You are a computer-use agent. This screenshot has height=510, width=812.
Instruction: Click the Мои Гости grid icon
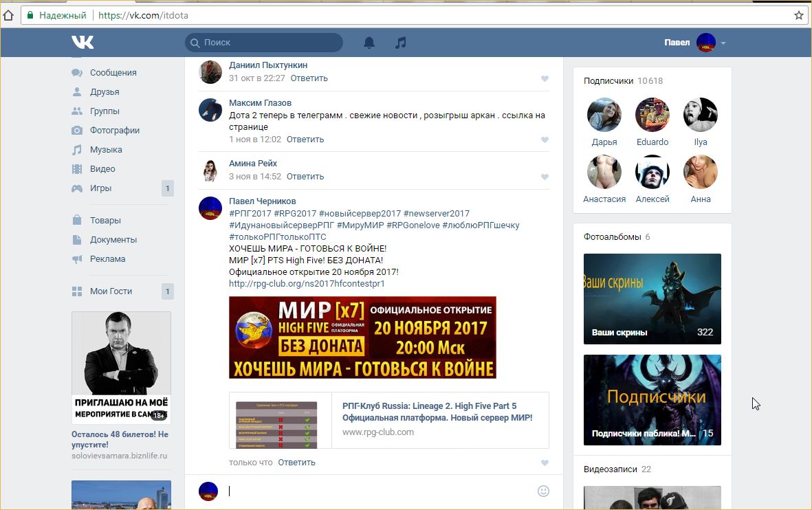77,291
